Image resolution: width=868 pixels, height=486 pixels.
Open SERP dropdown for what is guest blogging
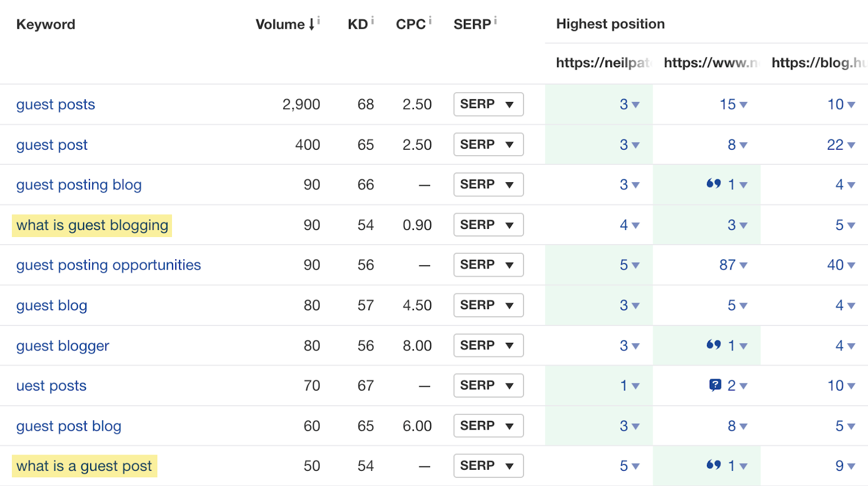tap(488, 225)
